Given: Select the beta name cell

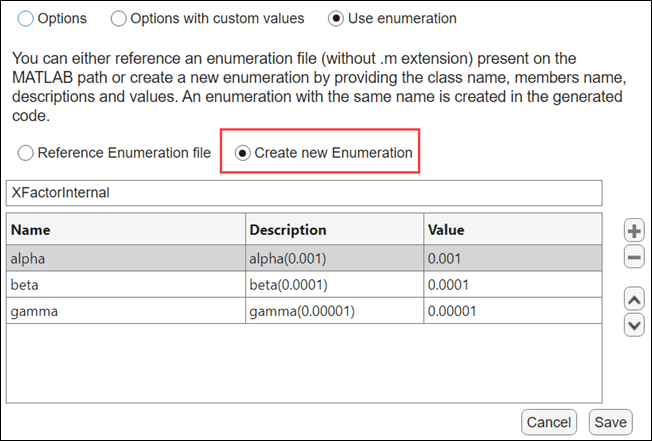Looking at the screenshot, I should (127, 284).
